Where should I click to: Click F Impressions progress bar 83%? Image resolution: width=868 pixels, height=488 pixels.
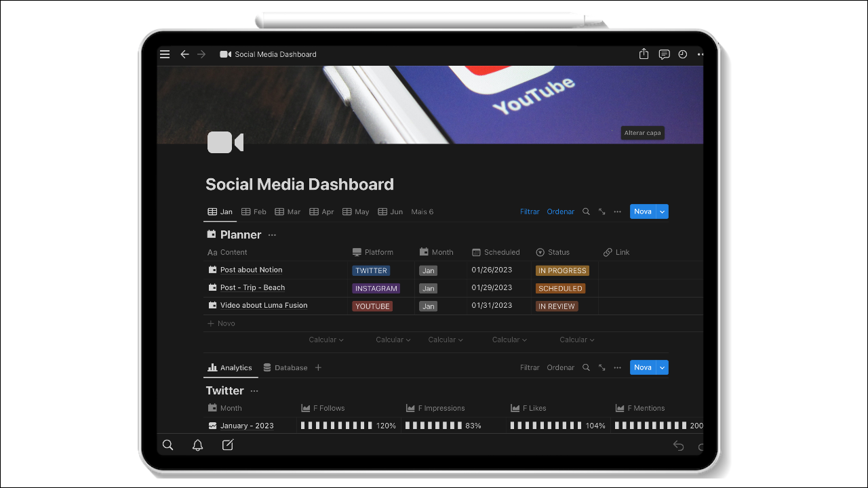coord(443,426)
